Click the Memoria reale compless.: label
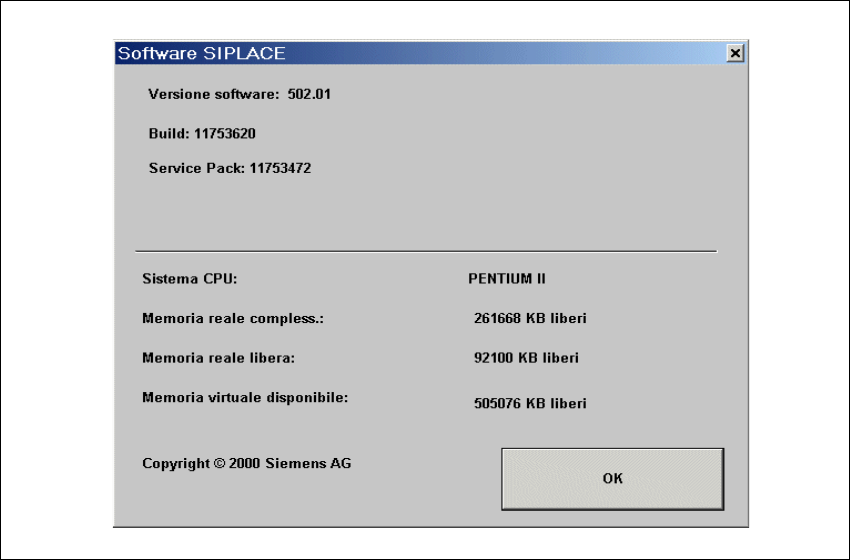Screen dimensions: 850x560 [233, 318]
